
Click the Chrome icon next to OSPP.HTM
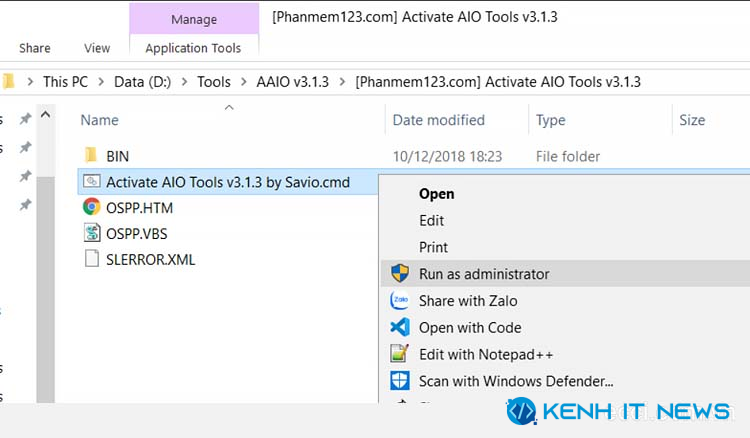(91, 207)
